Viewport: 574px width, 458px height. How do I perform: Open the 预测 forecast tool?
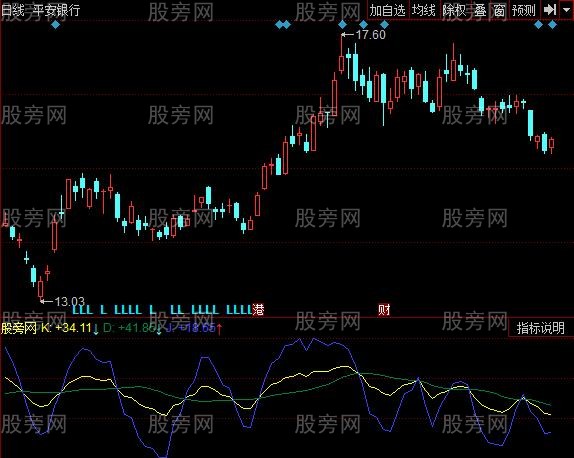coord(524,10)
